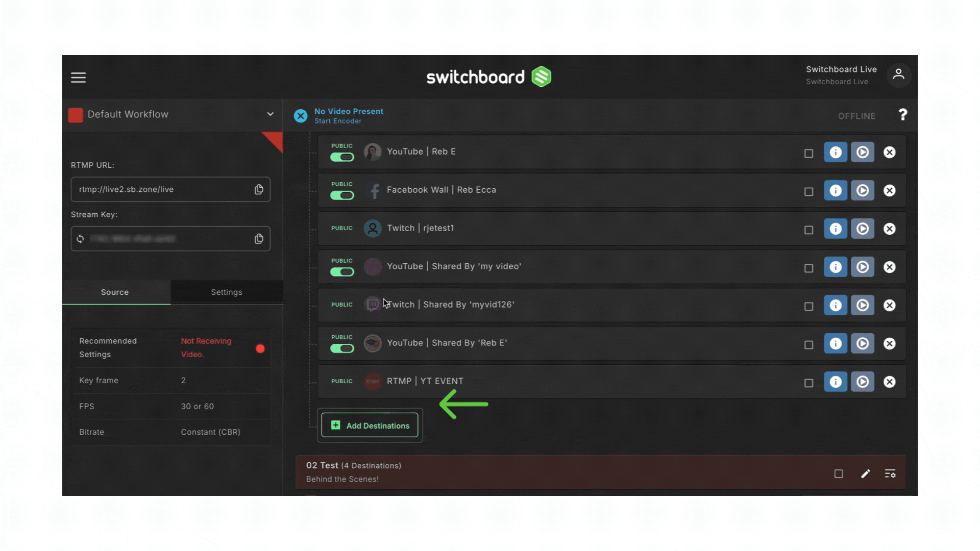Image resolution: width=980 pixels, height=551 pixels.
Task: Show info for Twitch Shared By 'myvid126'
Action: click(836, 305)
